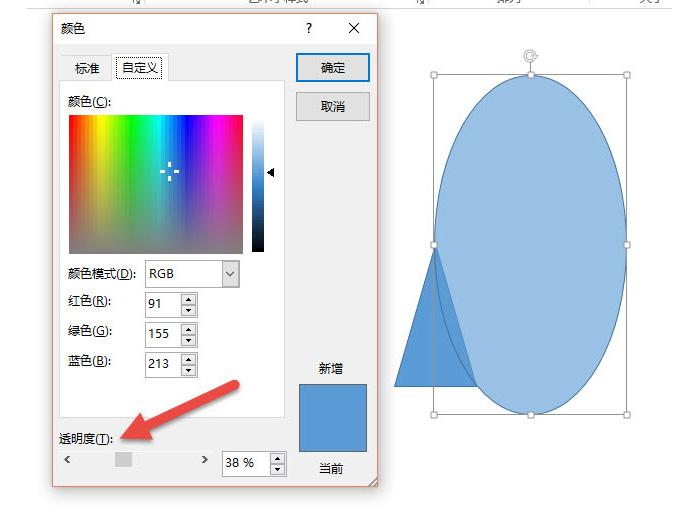Select the 自定义 tab
This screenshot has width=700, height=516.
(x=139, y=68)
